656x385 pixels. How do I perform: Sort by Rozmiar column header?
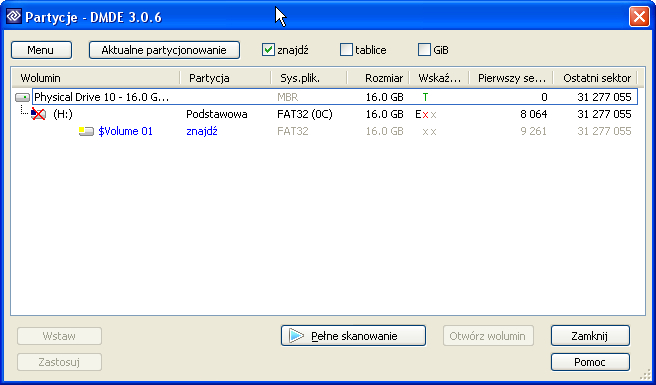pos(378,78)
